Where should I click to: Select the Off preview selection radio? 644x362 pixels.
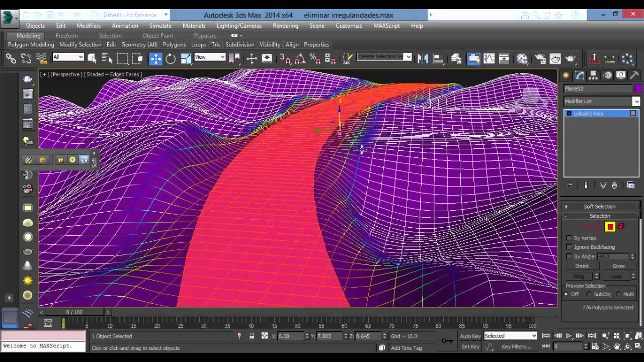click(566, 294)
